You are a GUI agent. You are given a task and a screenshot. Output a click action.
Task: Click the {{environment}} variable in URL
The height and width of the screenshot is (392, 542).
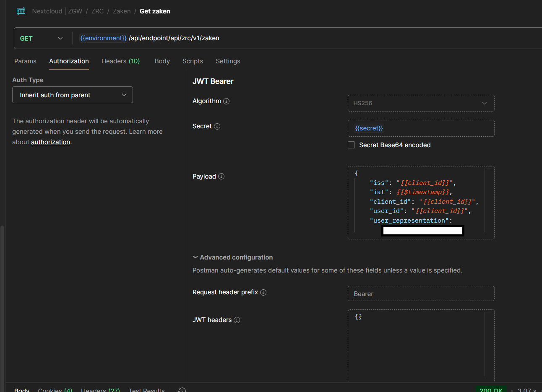click(x=103, y=38)
